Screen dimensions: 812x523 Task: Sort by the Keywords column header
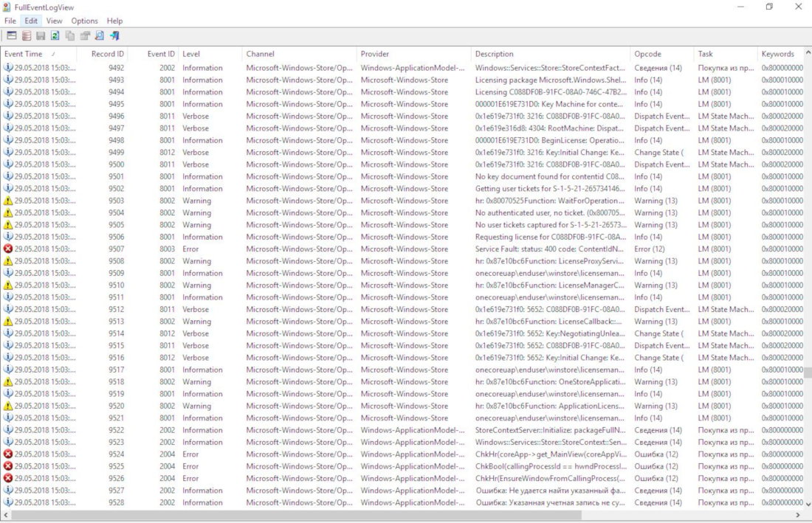pyautogui.click(x=780, y=54)
